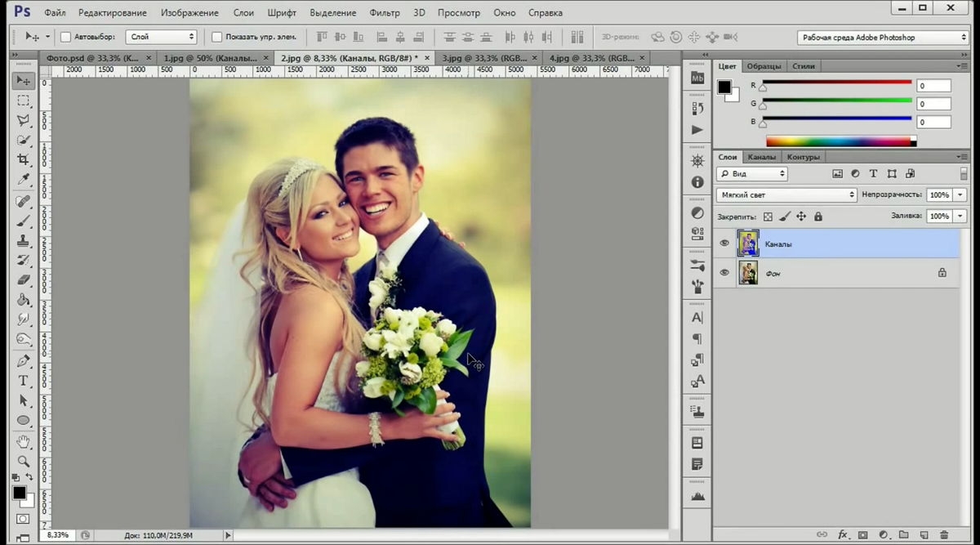Select the Eraser tool
This screenshot has height=545, width=980.
24,279
